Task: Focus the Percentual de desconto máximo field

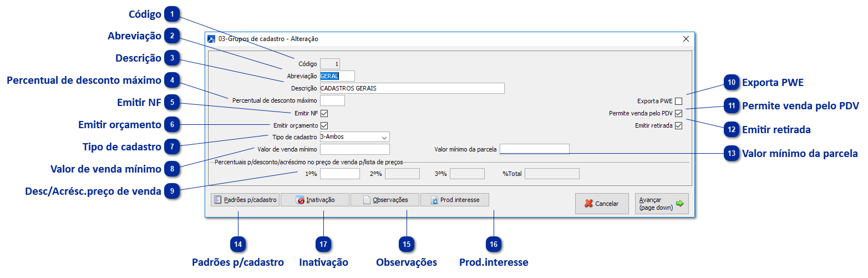Action: click(333, 100)
